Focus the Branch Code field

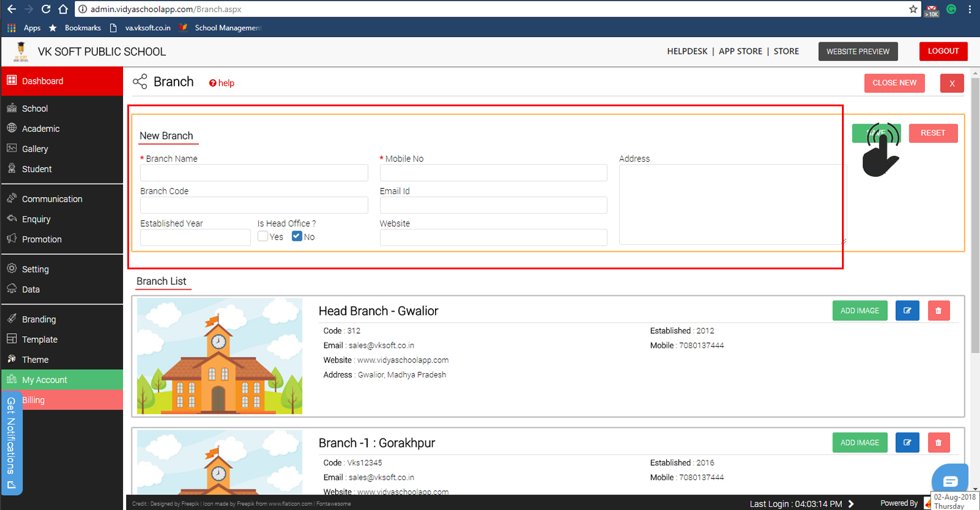pyautogui.click(x=254, y=205)
